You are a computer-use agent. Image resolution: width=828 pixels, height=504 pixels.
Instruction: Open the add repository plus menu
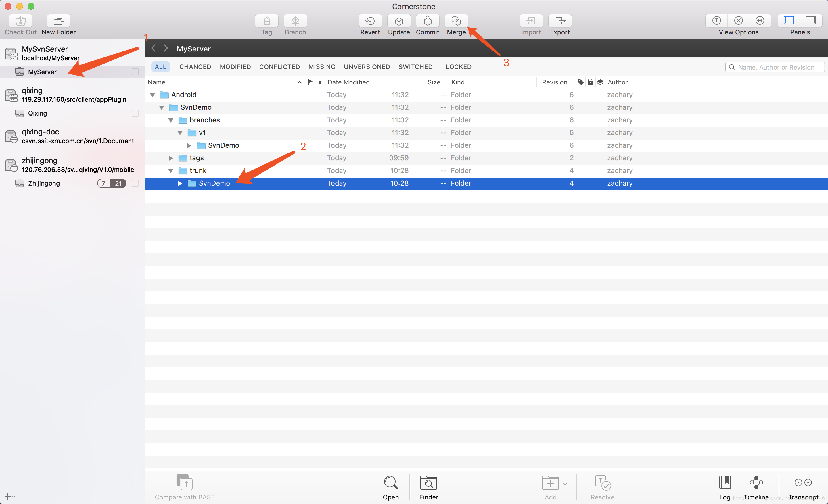10,496
